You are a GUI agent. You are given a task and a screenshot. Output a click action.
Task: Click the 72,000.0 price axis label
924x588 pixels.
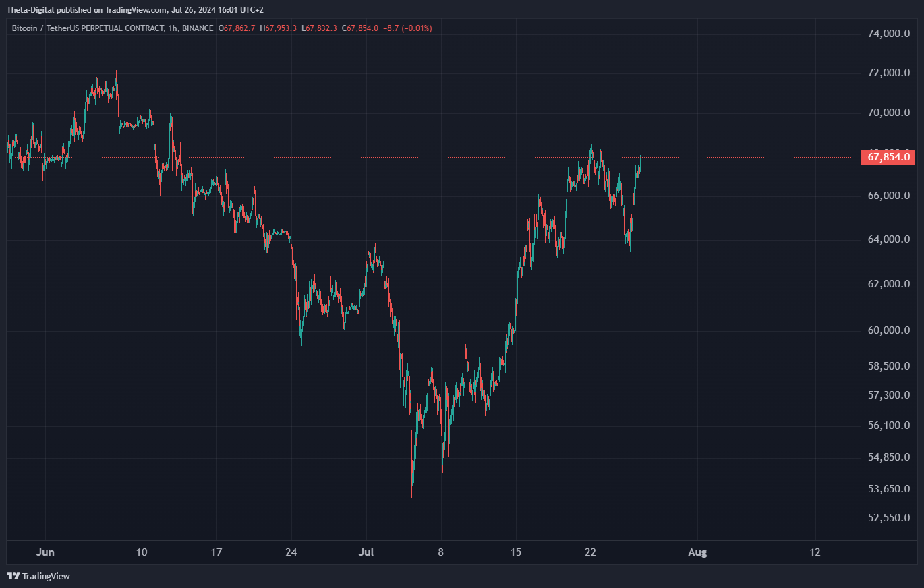point(888,72)
